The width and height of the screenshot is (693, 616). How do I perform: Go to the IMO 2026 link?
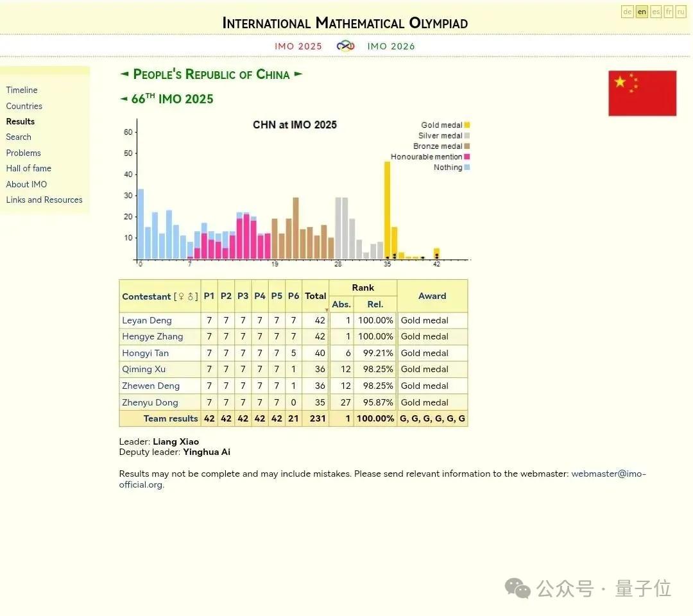391,46
